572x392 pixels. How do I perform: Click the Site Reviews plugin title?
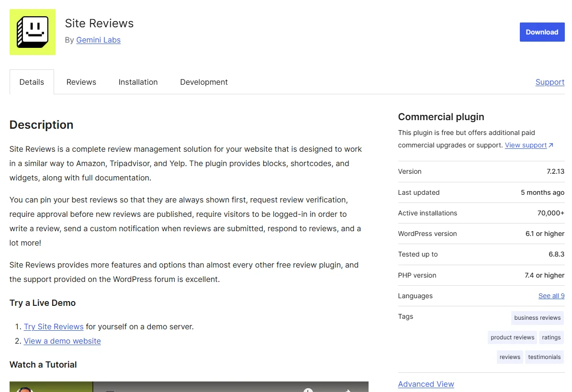click(99, 23)
